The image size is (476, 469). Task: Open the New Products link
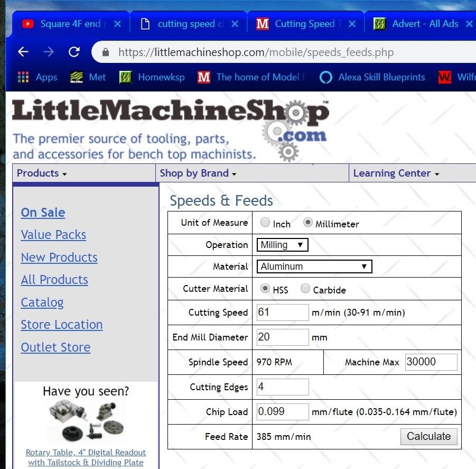[59, 258]
